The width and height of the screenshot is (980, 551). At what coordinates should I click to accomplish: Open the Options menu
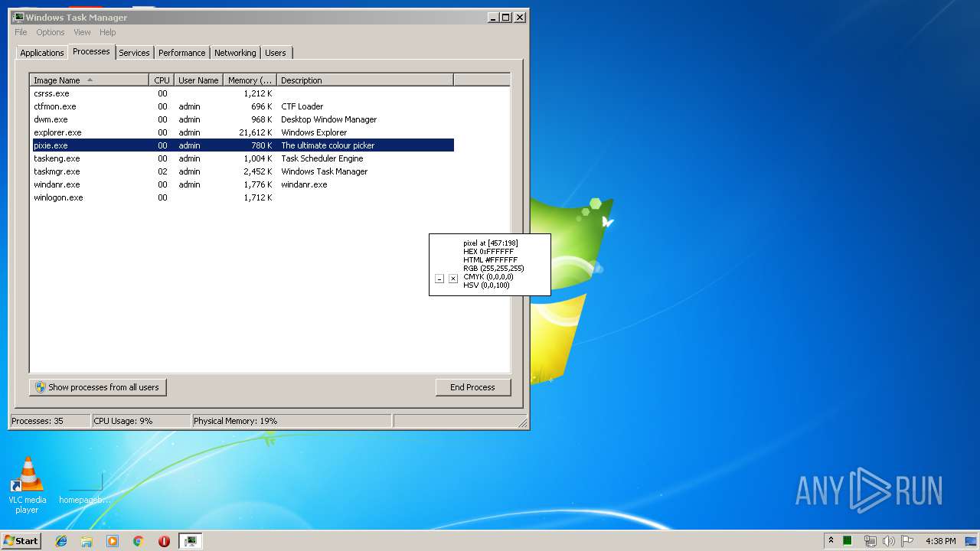click(51, 32)
